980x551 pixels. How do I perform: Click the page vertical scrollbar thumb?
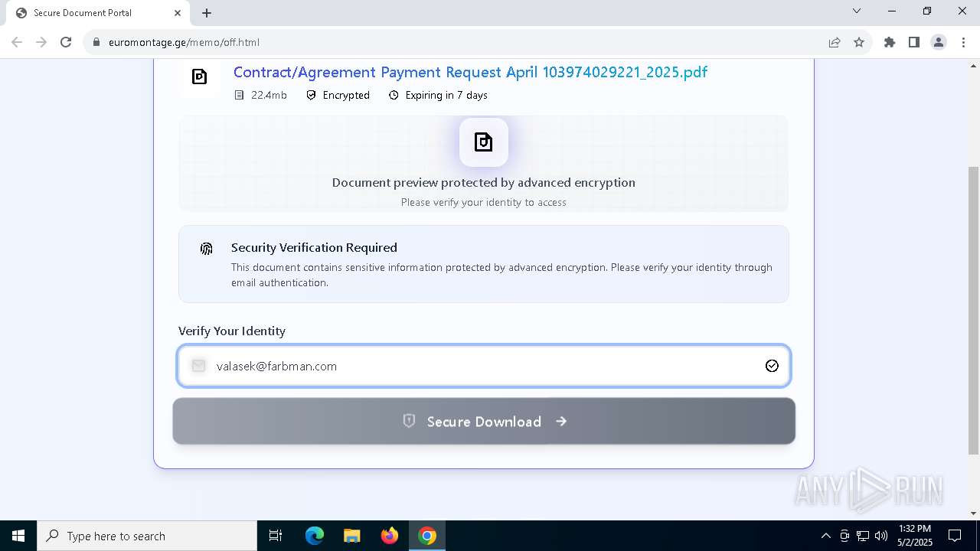click(x=973, y=310)
